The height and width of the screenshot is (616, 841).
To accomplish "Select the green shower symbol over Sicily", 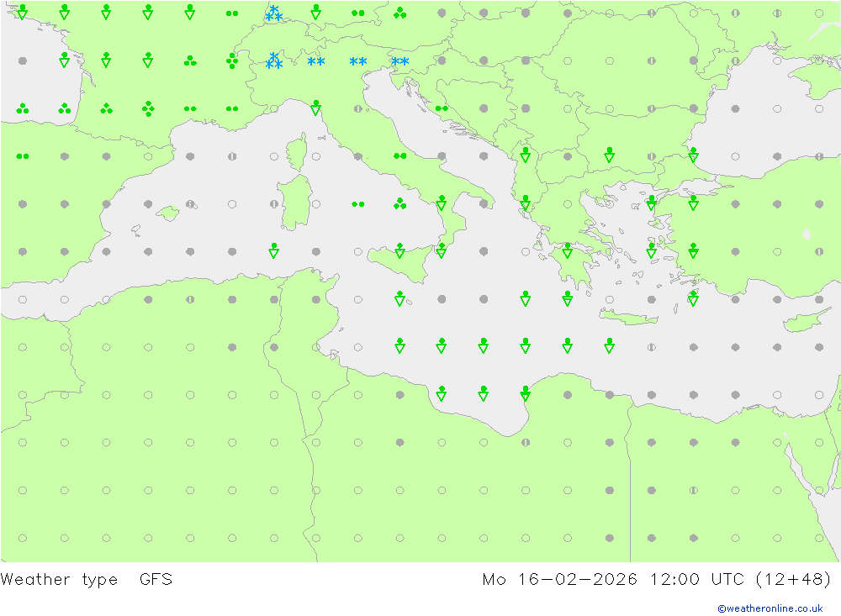I will point(399,250).
